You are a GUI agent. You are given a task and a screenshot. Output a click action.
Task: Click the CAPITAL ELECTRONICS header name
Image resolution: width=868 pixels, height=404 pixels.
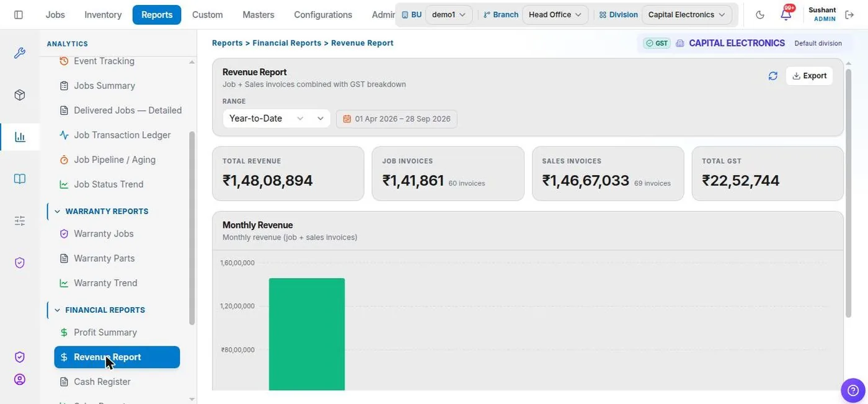pyautogui.click(x=737, y=43)
